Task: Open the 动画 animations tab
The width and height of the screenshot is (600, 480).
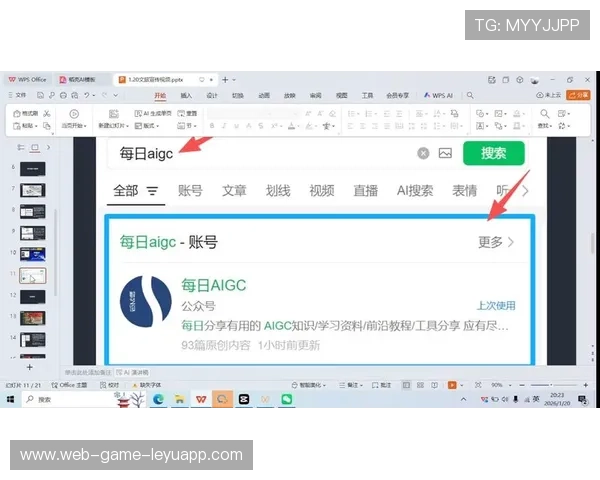Action: coord(264,95)
